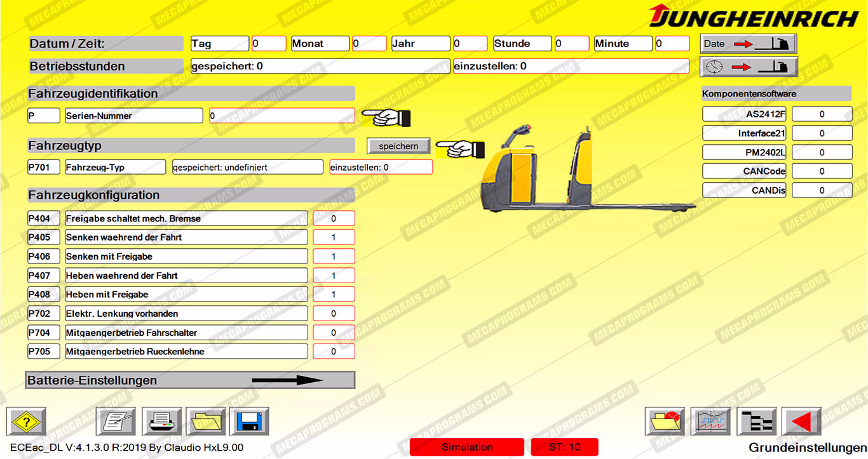Click the red back arrow icon
The image size is (868, 459).
click(x=801, y=422)
